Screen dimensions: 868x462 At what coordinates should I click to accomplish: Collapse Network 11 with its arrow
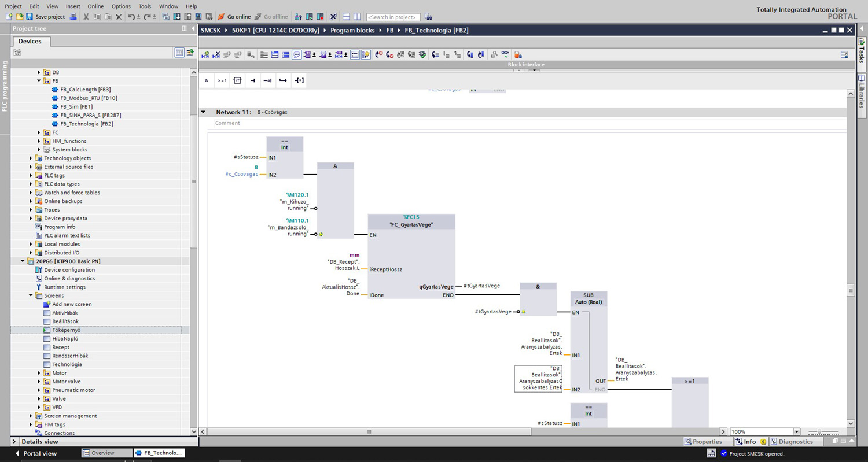point(203,112)
